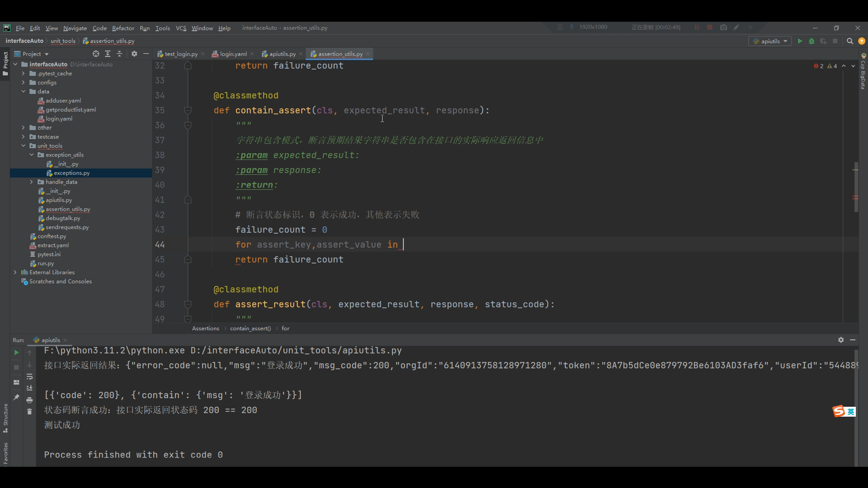
Task: Expand External Libraries node
Action: [15, 272]
